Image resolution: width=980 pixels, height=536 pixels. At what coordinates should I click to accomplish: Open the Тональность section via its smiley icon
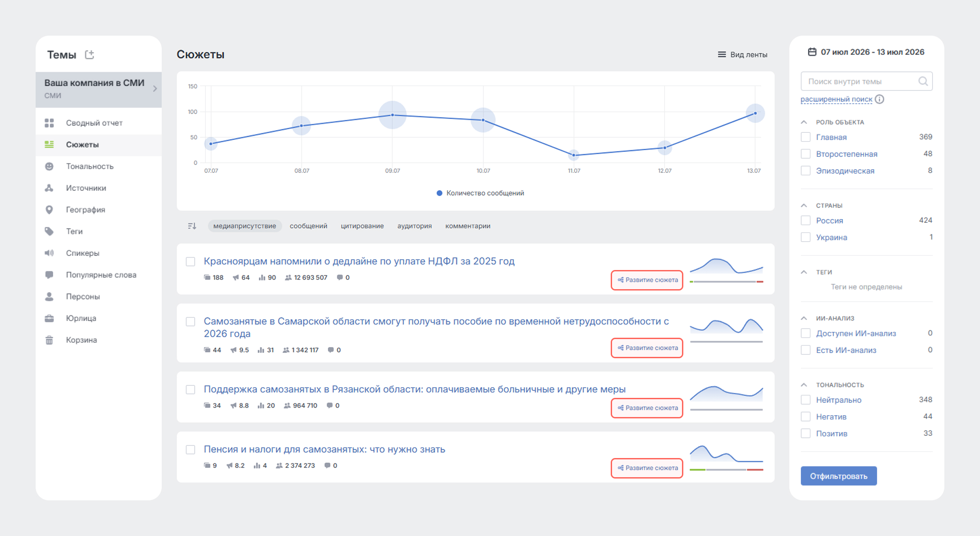point(49,166)
